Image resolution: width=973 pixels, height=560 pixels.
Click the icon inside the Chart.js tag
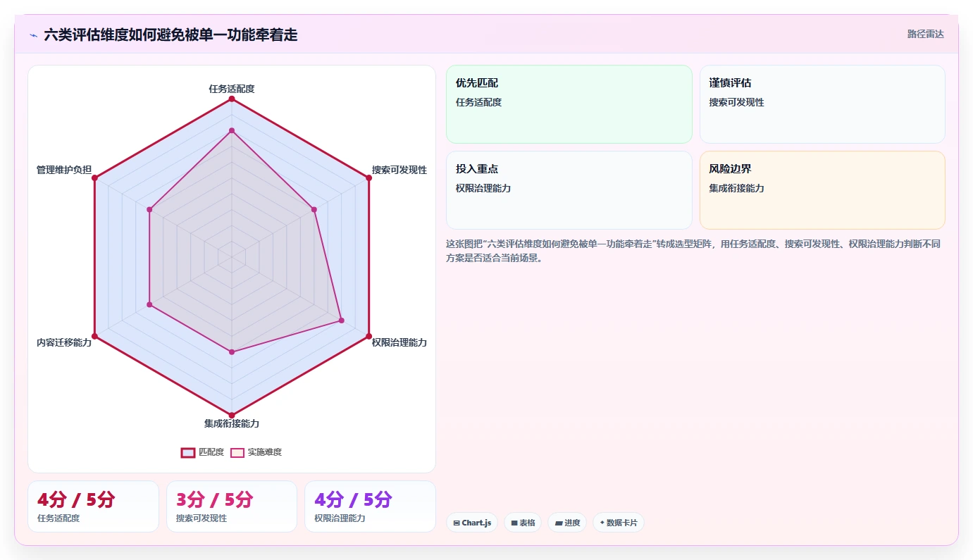point(457,523)
